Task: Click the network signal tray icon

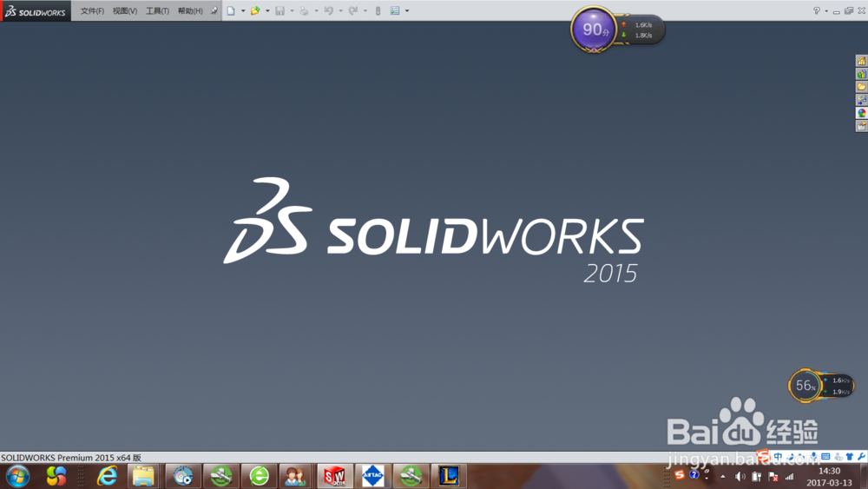Action: pyautogui.click(x=789, y=477)
